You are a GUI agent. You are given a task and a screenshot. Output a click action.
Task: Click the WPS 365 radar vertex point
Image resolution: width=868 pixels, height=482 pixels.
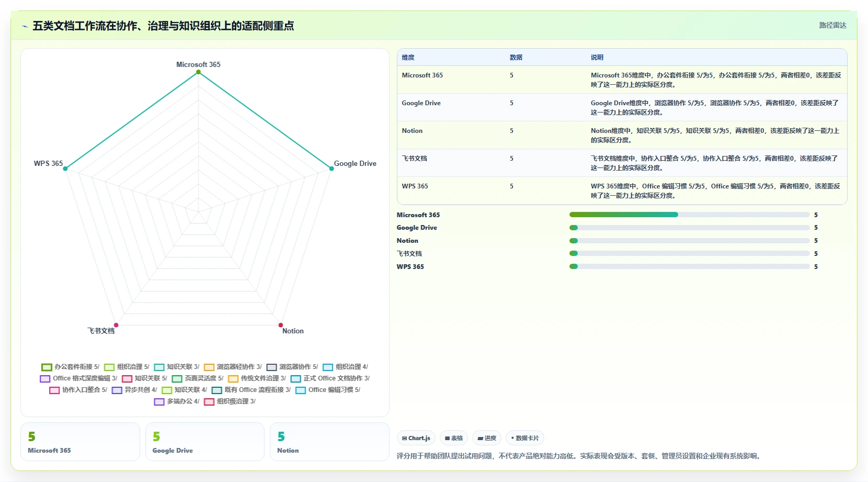pyautogui.click(x=65, y=169)
